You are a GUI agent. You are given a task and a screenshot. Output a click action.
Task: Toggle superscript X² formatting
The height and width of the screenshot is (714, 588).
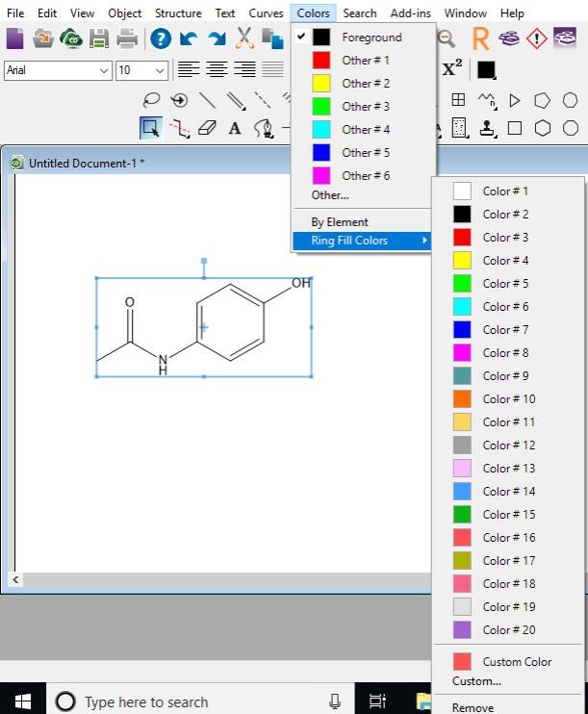[x=452, y=69]
